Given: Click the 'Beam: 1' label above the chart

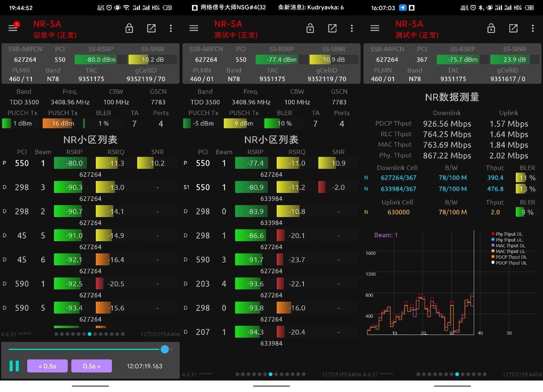Looking at the screenshot, I should (386, 235).
